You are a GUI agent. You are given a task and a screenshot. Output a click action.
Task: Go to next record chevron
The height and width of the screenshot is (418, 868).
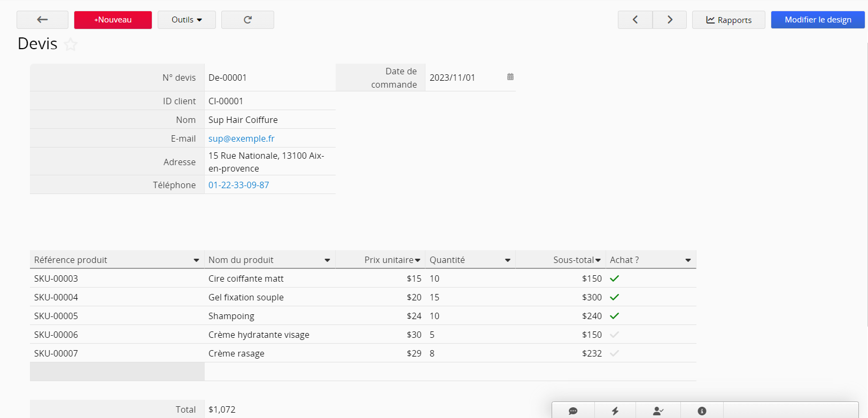coord(670,20)
